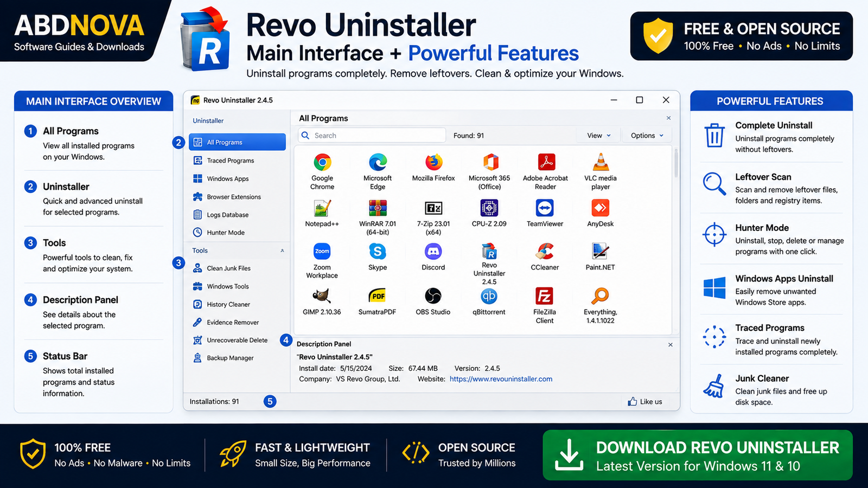Viewport: 868px width, 488px height.
Task: Select FileZilla Client program icon
Action: click(x=544, y=296)
